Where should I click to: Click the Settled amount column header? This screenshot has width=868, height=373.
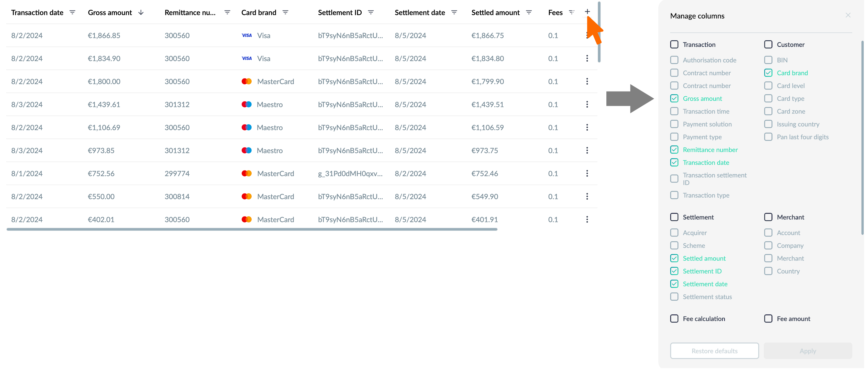pos(495,13)
